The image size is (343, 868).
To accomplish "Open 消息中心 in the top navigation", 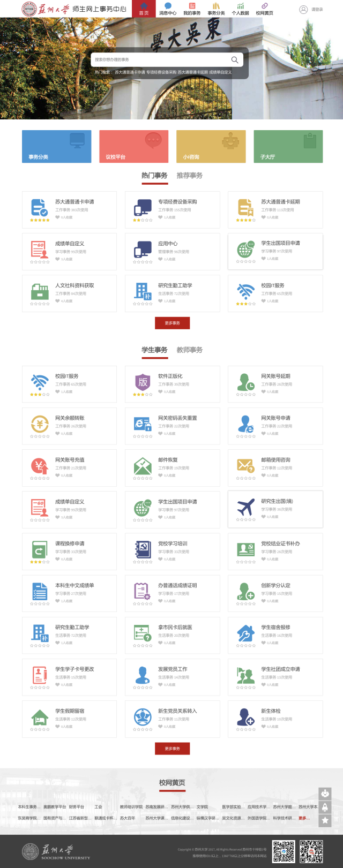I will coord(168,9).
